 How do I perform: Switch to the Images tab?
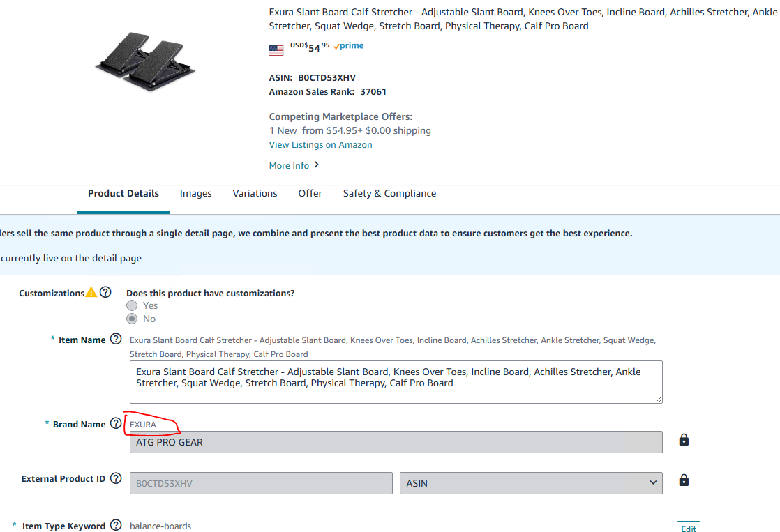tap(195, 194)
